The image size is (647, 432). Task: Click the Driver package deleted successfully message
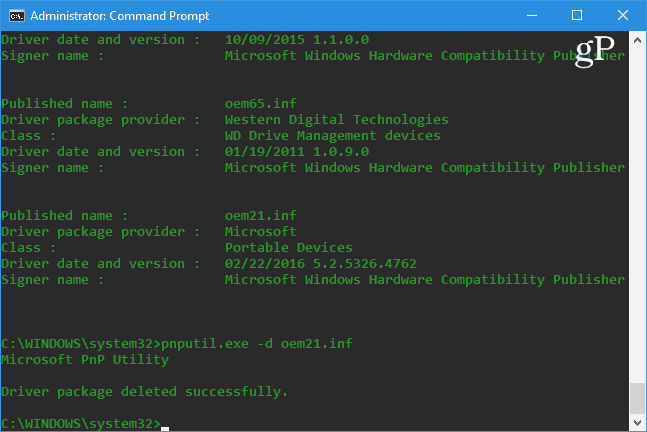[144, 392]
